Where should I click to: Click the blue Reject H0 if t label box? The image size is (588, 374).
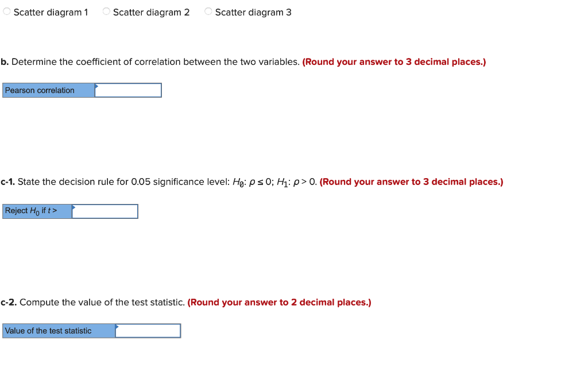click(36, 211)
